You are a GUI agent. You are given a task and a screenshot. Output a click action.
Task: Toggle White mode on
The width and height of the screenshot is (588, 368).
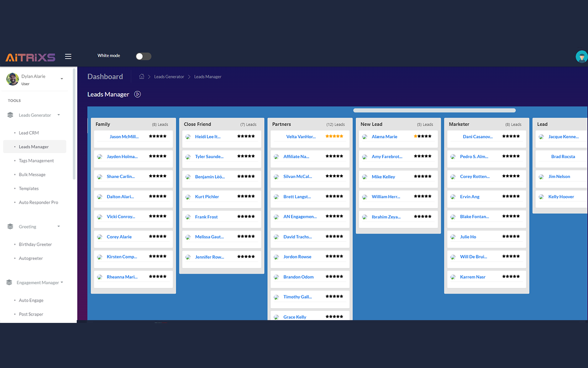143,56
